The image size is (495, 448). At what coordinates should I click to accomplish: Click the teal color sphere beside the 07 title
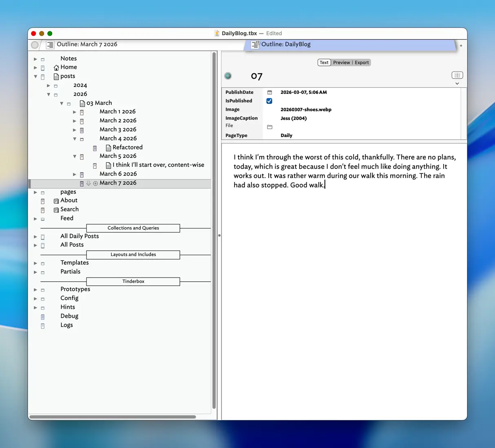tap(228, 76)
